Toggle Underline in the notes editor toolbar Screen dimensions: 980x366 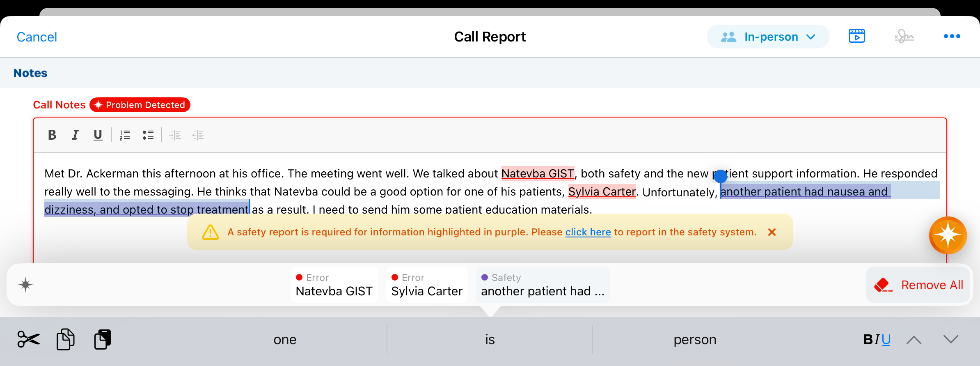coord(98,135)
